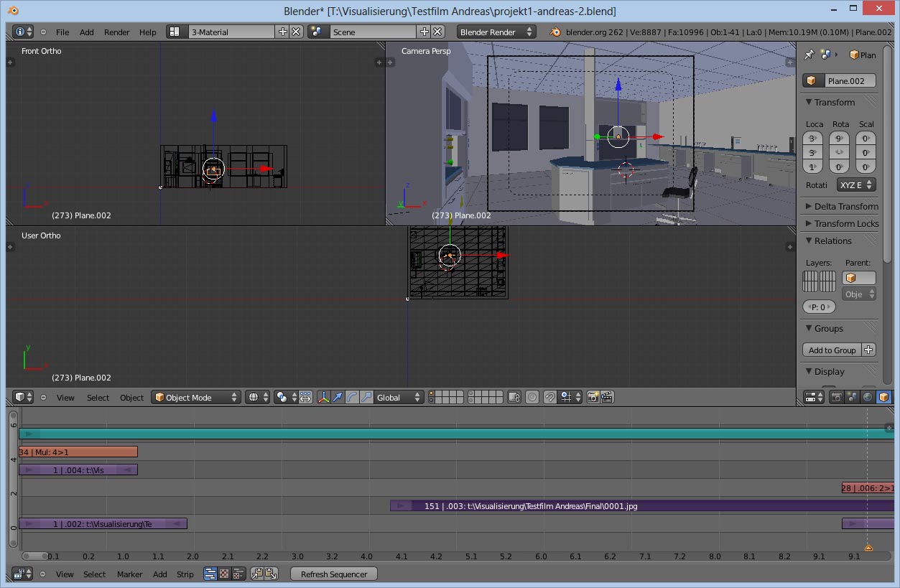The width and height of the screenshot is (900, 588).
Task: Open the Object Mode dropdown
Action: (x=196, y=397)
